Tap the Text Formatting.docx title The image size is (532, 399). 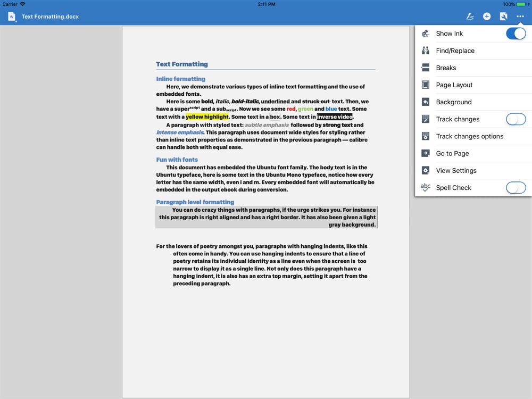(50, 16)
